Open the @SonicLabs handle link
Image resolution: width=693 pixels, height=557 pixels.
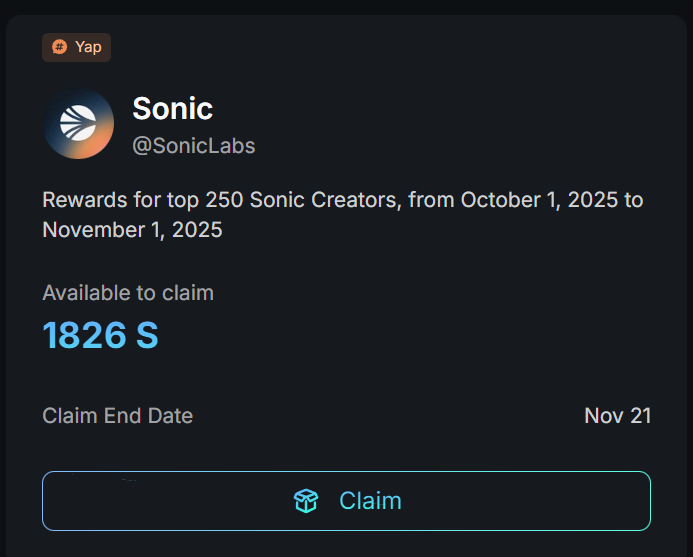point(193,146)
